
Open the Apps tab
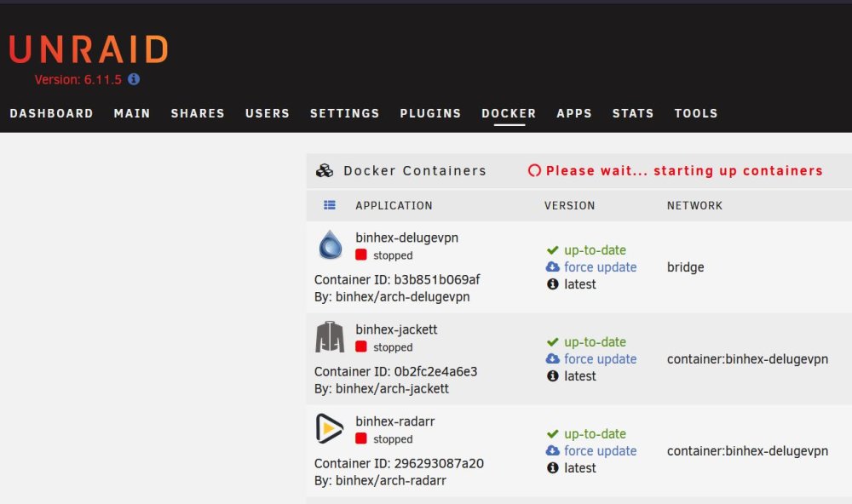tap(573, 113)
